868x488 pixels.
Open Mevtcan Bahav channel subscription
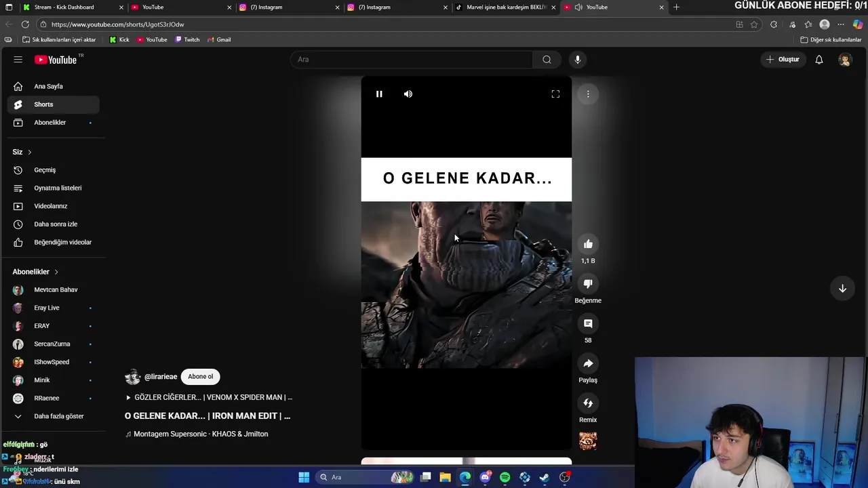[54, 289]
